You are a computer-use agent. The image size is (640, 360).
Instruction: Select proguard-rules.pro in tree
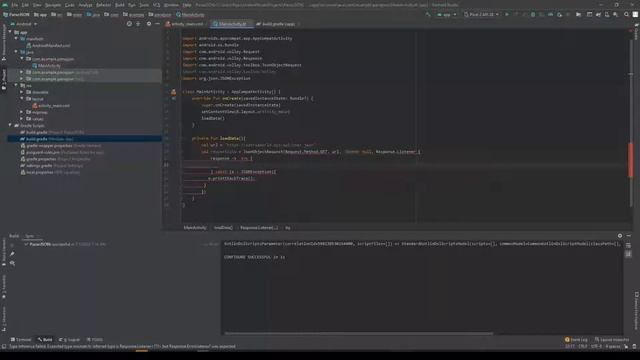click(62, 152)
